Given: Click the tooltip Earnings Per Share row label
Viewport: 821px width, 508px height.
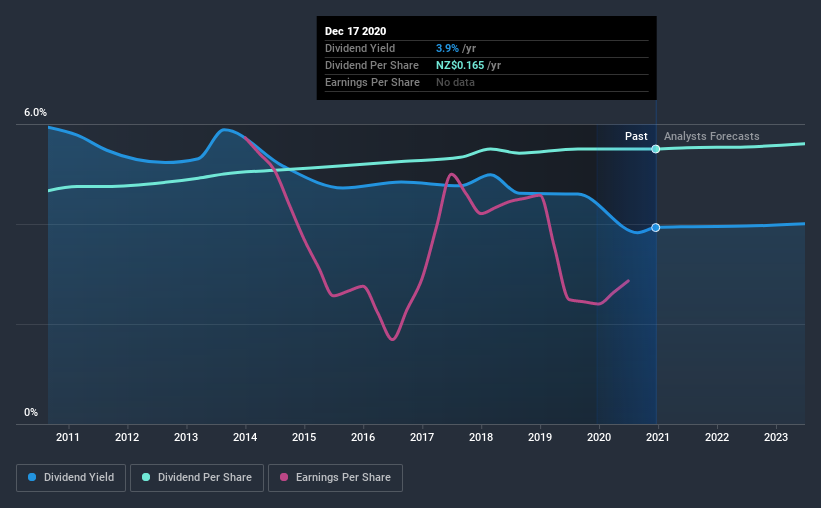Looking at the screenshot, I should (x=372, y=82).
